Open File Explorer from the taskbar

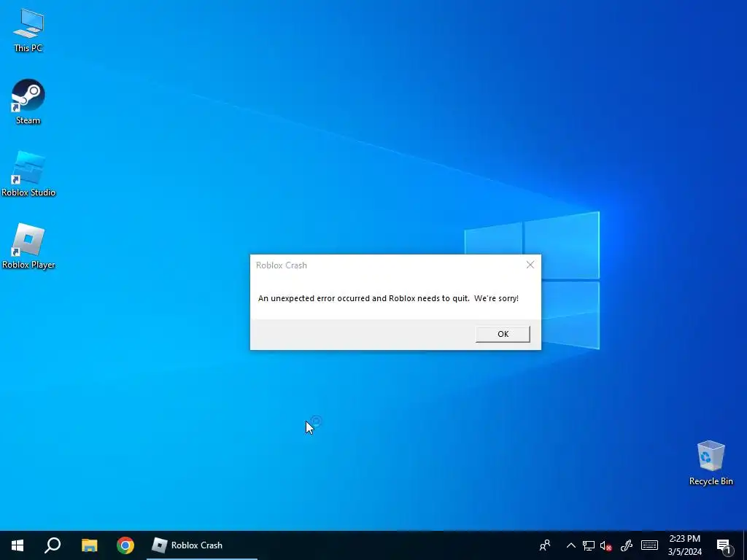click(x=89, y=545)
